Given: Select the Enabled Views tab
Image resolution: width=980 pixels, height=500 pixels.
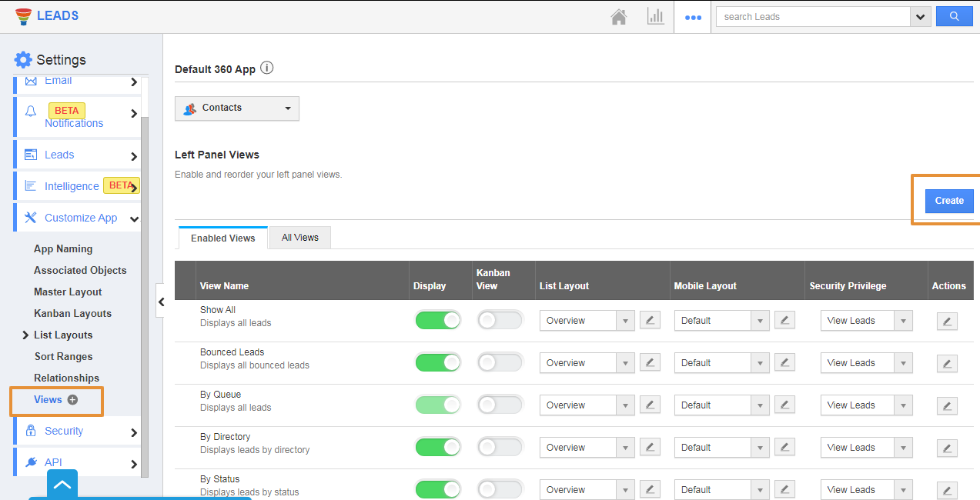Looking at the screenshot, I should 222,238.
